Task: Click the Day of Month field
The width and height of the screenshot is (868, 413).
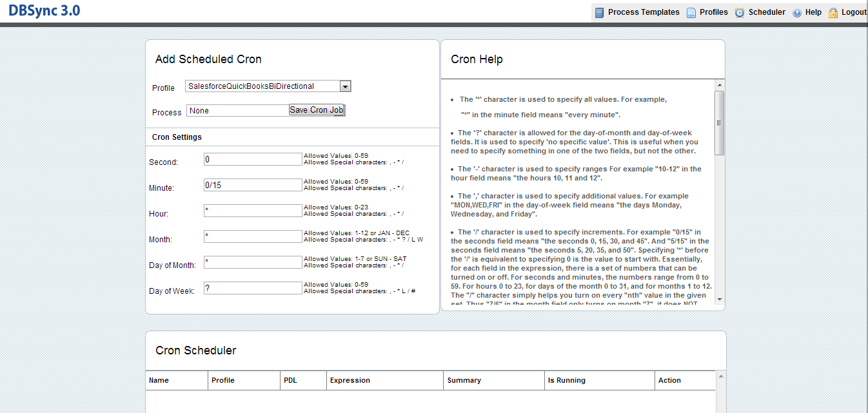Action: click(x=253, y=262)
